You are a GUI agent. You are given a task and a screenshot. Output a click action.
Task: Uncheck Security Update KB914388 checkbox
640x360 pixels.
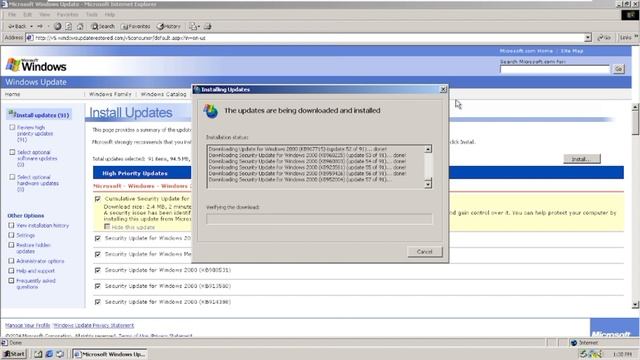pos(98,302)
